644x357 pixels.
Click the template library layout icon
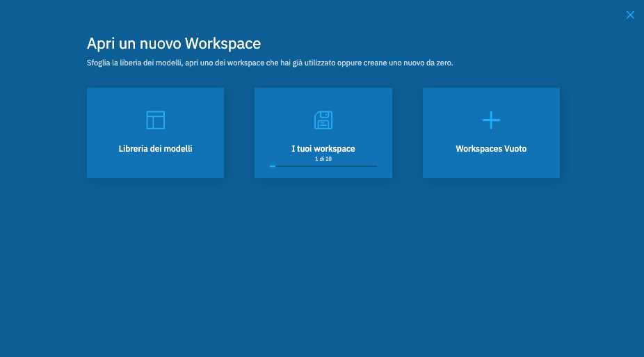click(155, 120)
